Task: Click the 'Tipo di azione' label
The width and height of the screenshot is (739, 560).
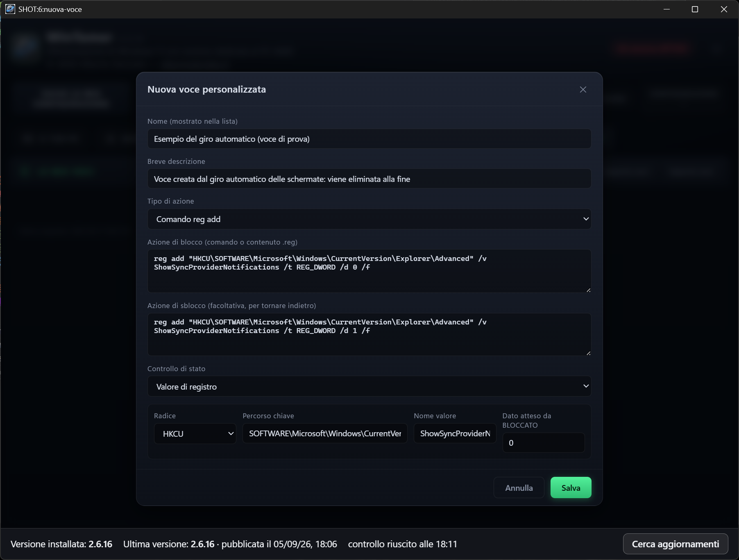Action: coord(170,201)
